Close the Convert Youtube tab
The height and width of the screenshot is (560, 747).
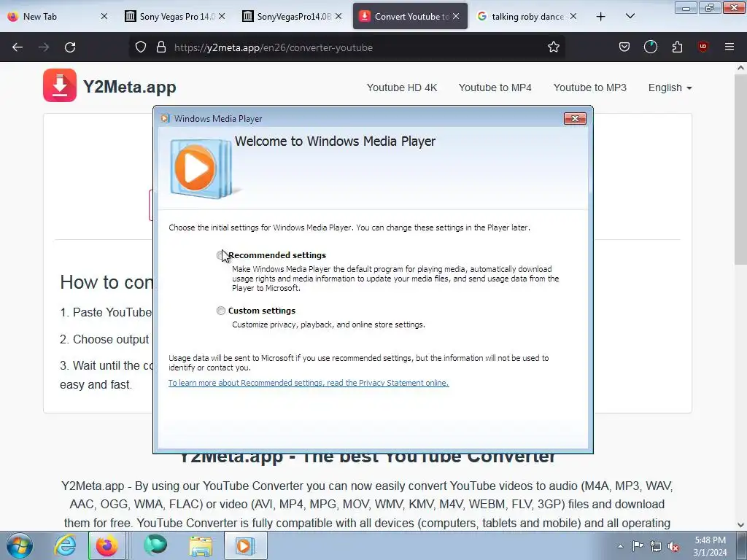(x=456, y=16)
